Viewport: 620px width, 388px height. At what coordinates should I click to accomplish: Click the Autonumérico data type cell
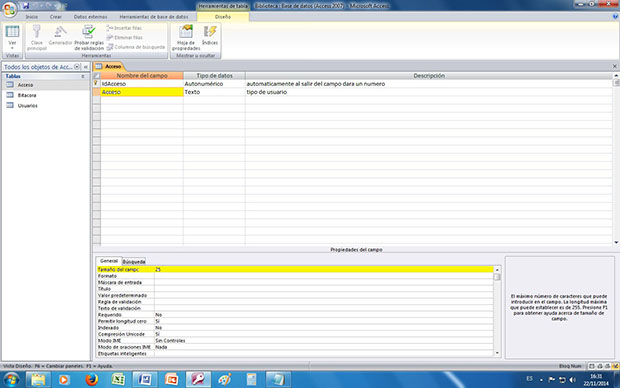click(x=214, y=84)
